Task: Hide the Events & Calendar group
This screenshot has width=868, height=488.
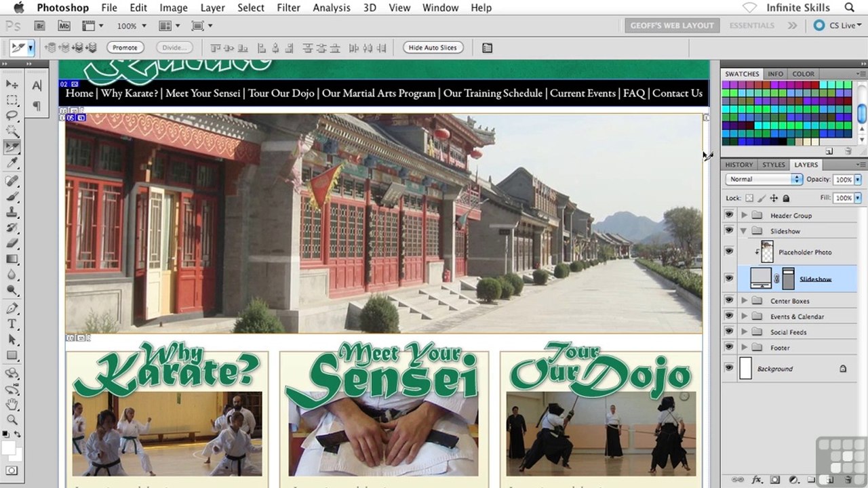Action: tap(729, 317)
